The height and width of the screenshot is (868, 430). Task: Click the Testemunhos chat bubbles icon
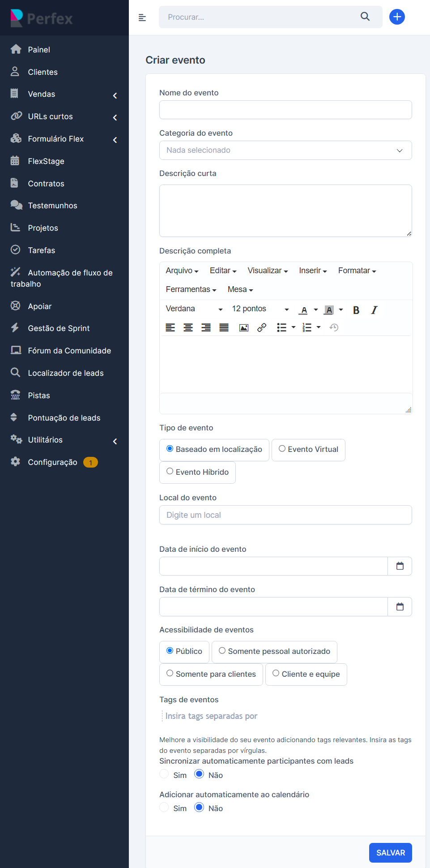tap(17, 205)
